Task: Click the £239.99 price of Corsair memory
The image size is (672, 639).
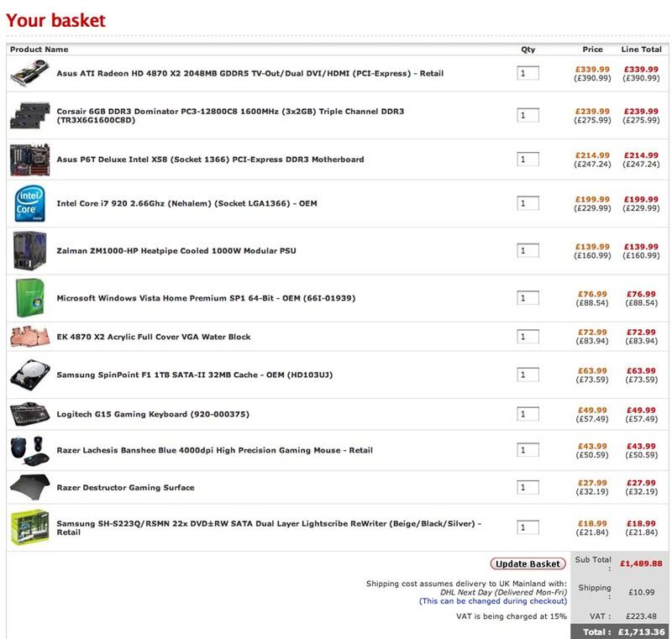Action: coord(592,112)
